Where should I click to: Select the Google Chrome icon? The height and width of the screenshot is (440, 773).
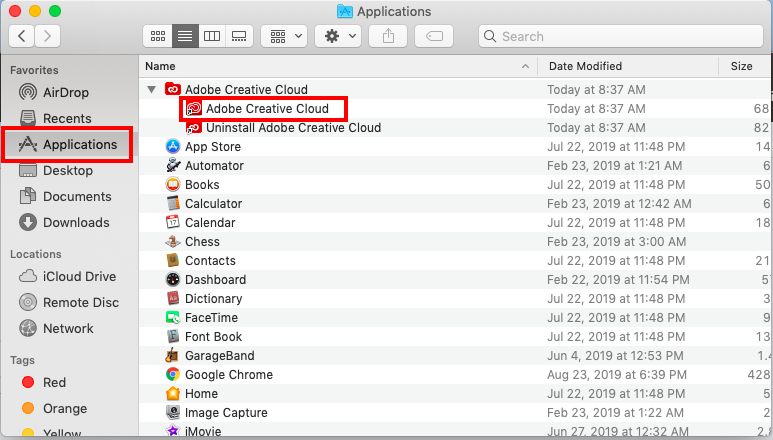[173, 374]
